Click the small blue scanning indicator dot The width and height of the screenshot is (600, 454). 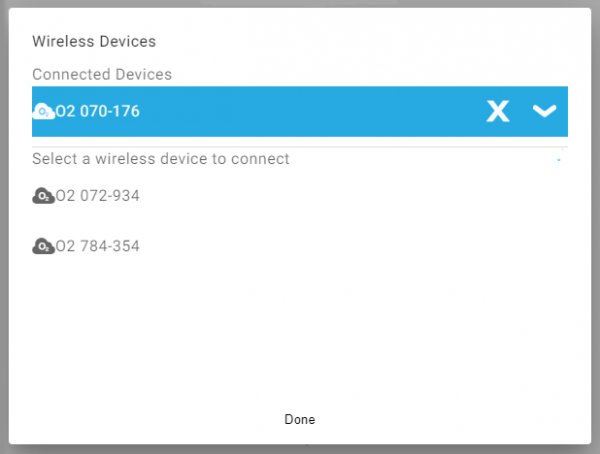(558, 160)
